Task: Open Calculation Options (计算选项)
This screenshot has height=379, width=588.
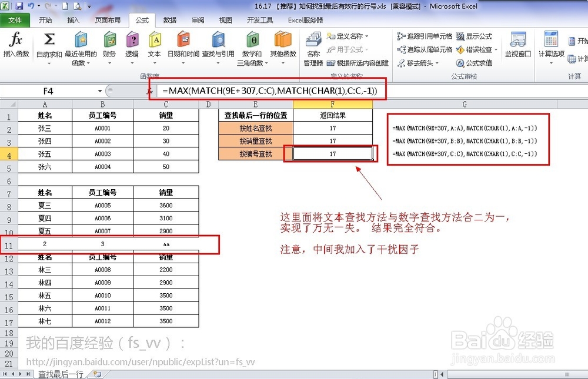Action: point(552,48)
